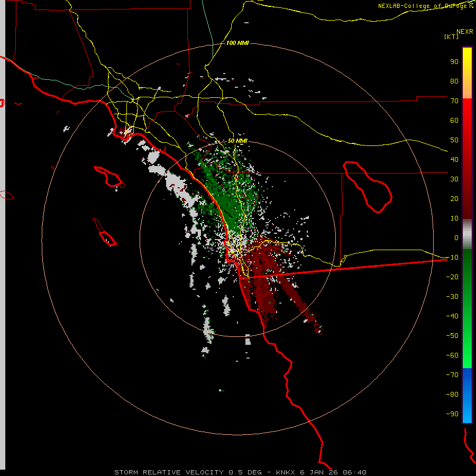
Task: Select the -20 value on velocity scale
Action: pos(452,277)
